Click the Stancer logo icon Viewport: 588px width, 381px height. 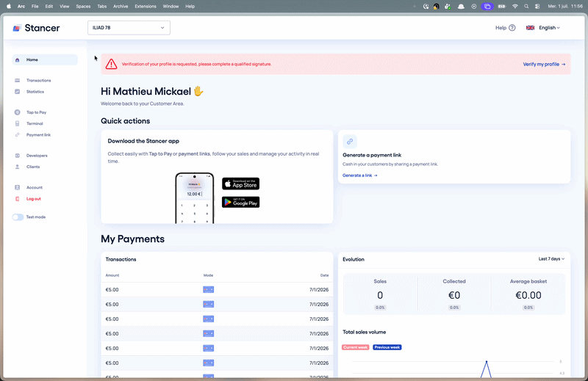click(x=16, y=28)
